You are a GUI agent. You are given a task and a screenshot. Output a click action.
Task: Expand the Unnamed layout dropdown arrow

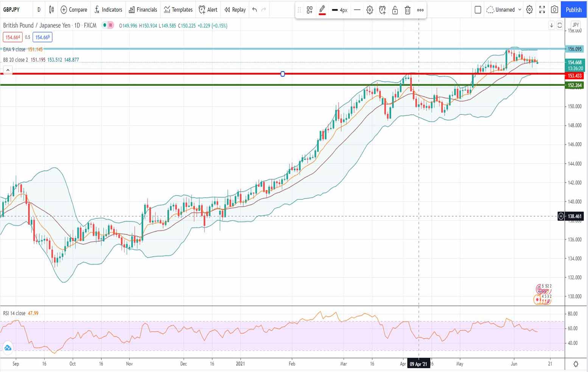coord(520,9)
